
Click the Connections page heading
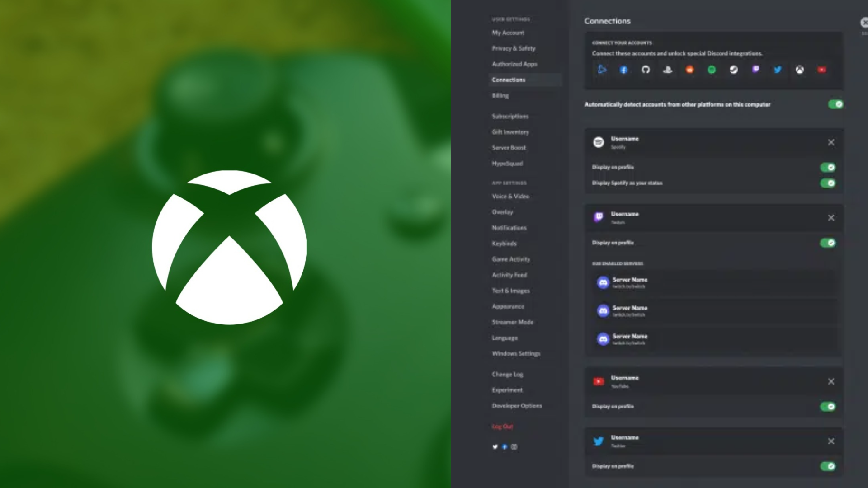coord(607,21)
